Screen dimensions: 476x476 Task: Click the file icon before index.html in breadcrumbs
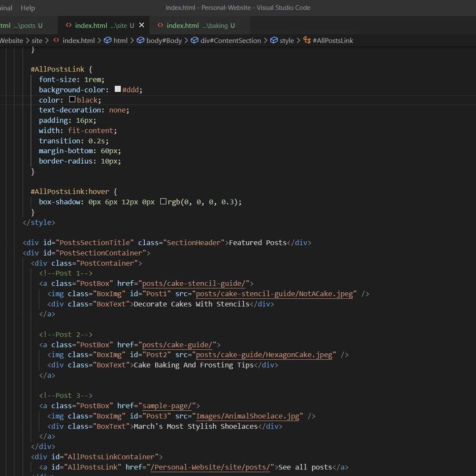(56, 40)
